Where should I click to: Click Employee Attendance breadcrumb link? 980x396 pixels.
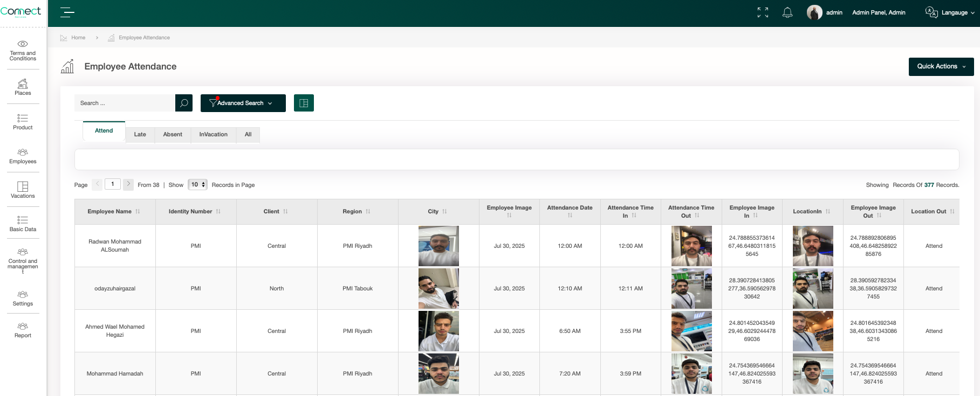click(144, 38)
